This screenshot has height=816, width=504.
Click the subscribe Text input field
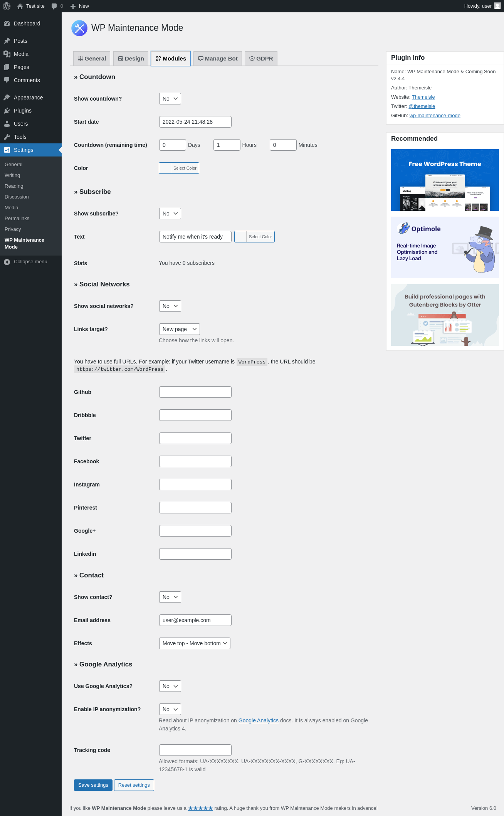point(195,237)
